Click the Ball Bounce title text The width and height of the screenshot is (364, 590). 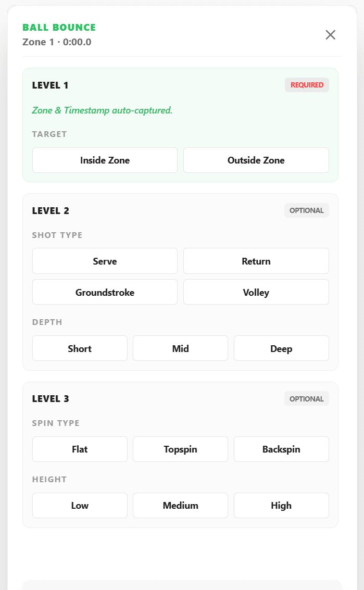(x=59, y=28)
